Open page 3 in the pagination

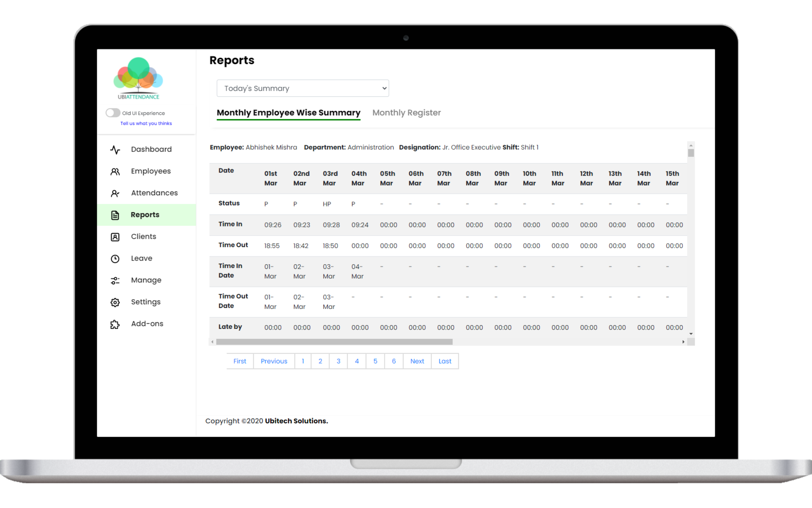(x=338, y=361)
